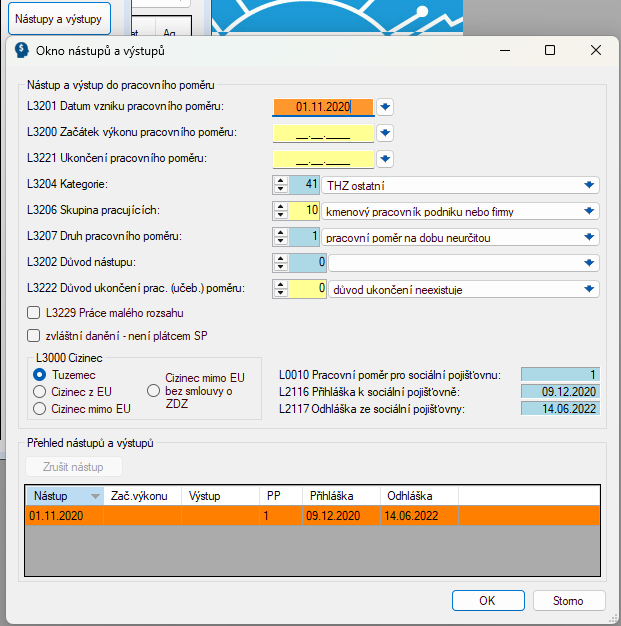Open date picker for L3200 Začátek výkonu
621x626 pixels.
(385, 133)
